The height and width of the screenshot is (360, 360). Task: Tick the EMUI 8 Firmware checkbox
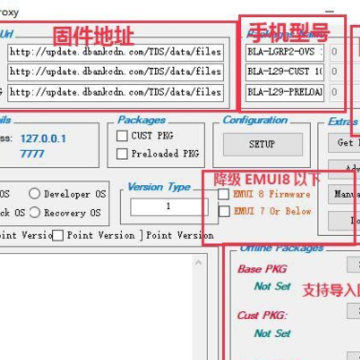tap(224, 194)
